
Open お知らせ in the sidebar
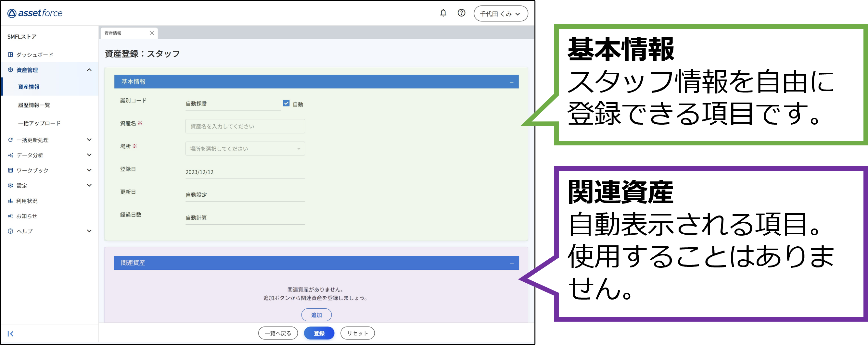27,216
